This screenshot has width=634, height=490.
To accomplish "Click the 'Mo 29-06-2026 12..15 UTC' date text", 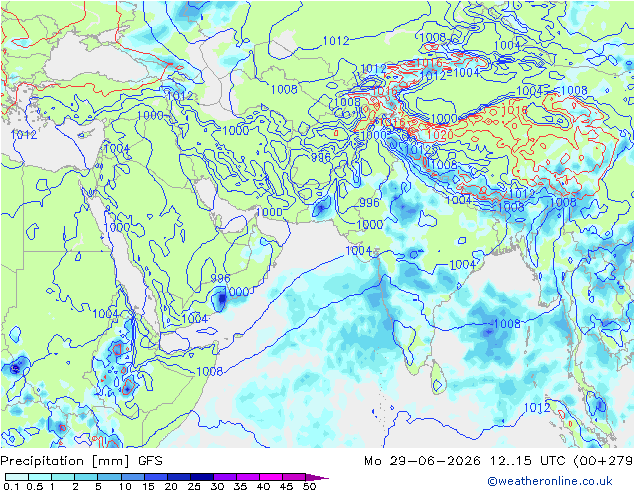I will click(467, 461).
